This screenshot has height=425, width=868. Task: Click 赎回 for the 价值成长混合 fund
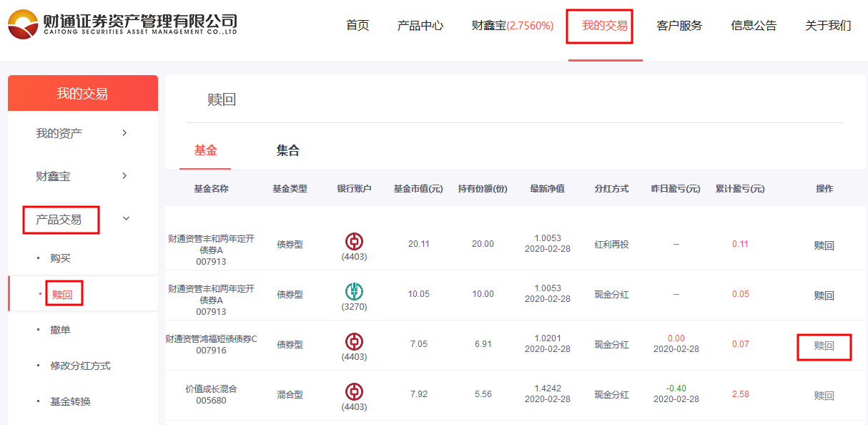[824, 396]
